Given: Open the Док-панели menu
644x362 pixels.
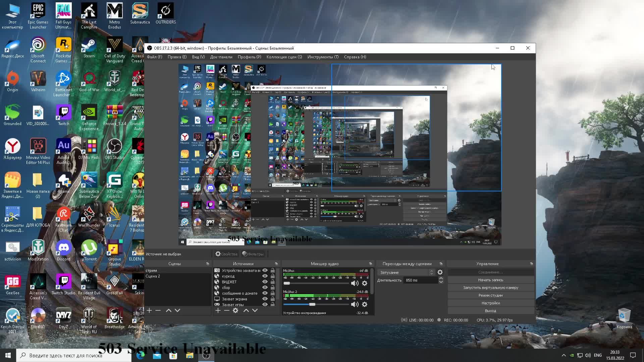Looking at the screenshot, I should pos(221,57).
